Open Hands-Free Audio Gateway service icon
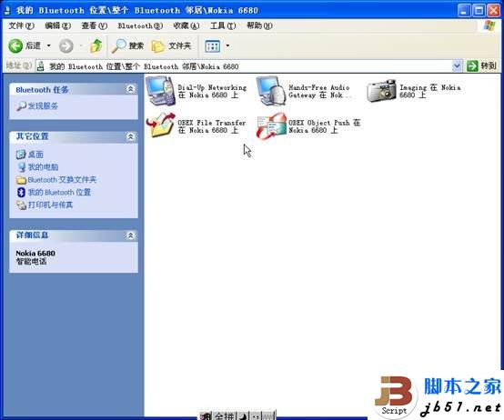 pyautogui.click(x=272, y=91)
